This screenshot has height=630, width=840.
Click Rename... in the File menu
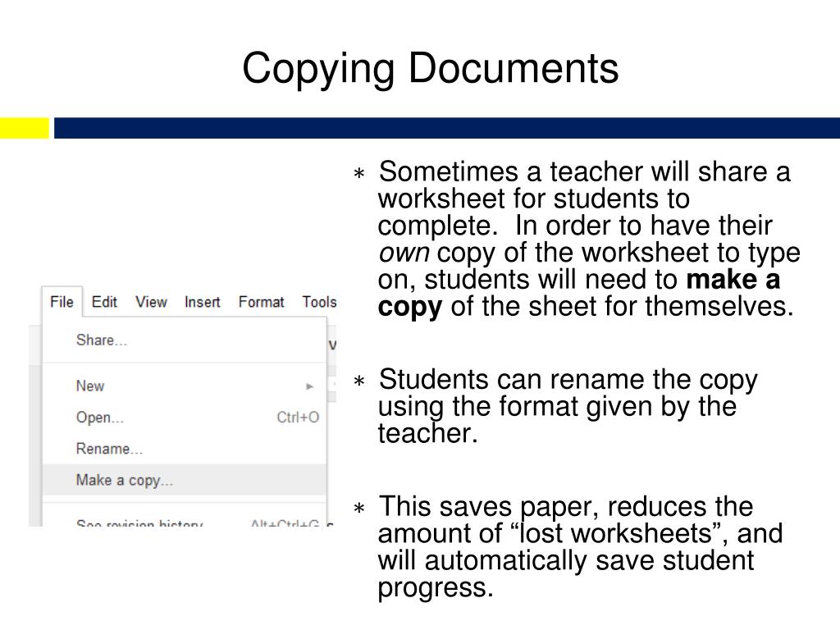[x=185, y=449]
